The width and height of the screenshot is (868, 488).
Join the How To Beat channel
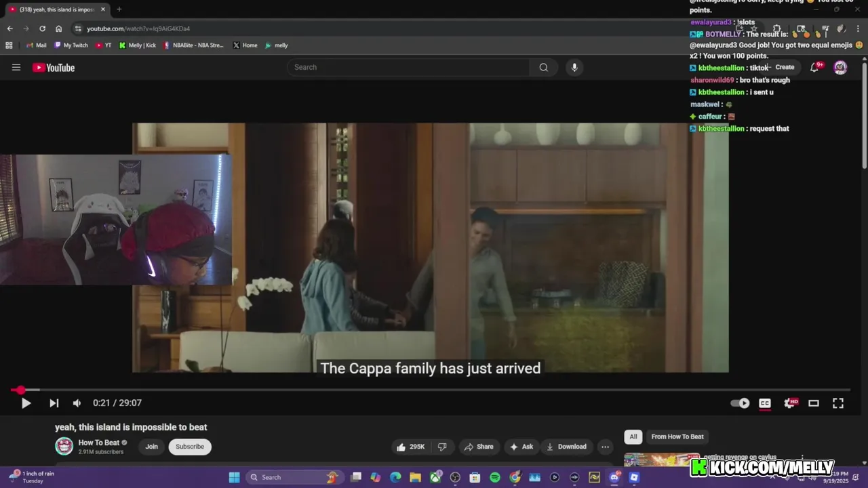coord(151,447)
